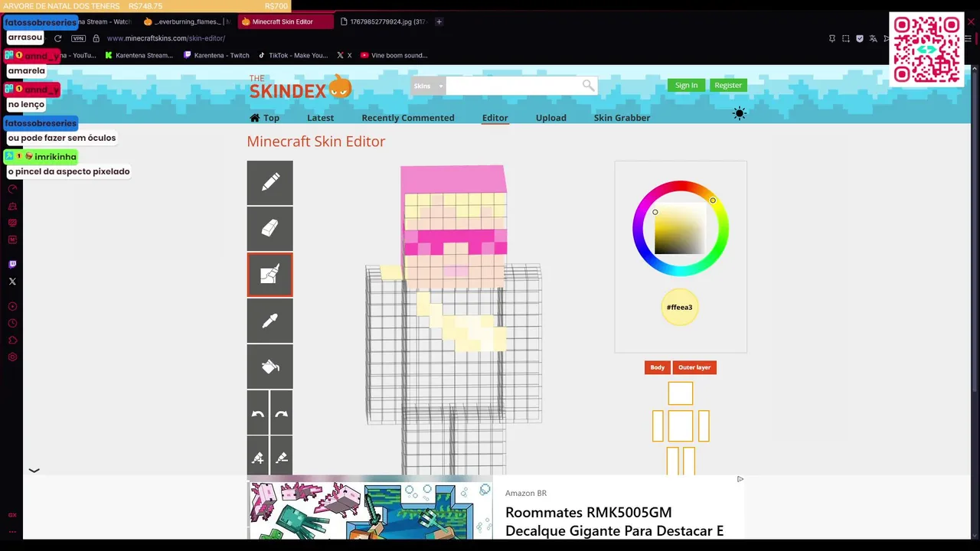The width and height of the screenshot is (980, 551).
Task: Open the Skin Grabber page
Action: coord(622,118)
